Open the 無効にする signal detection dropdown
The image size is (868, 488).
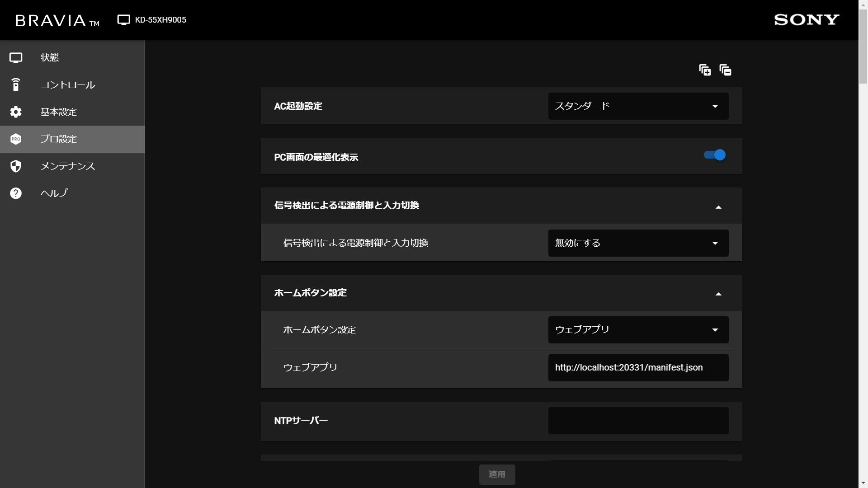point(638,243)
